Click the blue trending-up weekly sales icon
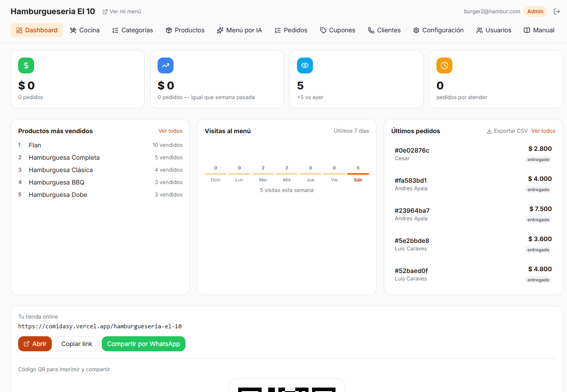Screen dimensions: 567x392 tap(166, 65)
